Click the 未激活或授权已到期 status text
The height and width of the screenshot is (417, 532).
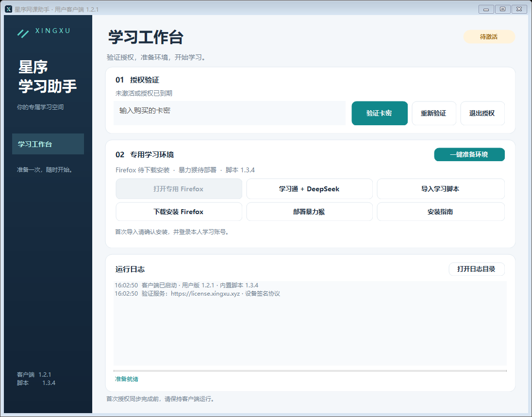144,93
